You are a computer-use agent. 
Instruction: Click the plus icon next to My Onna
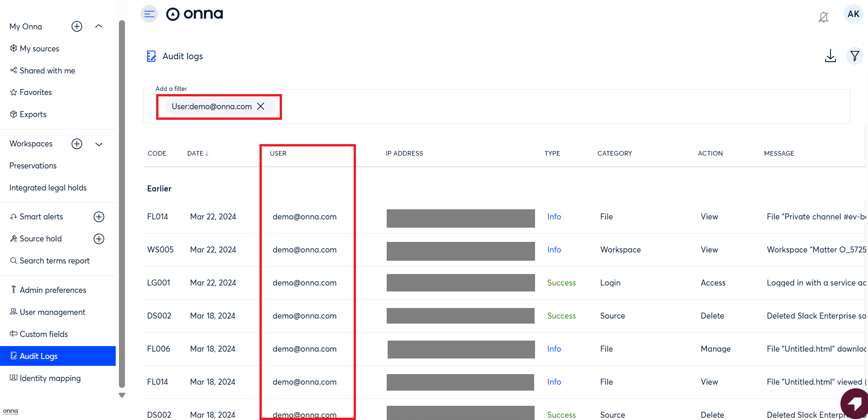[77, 27]
